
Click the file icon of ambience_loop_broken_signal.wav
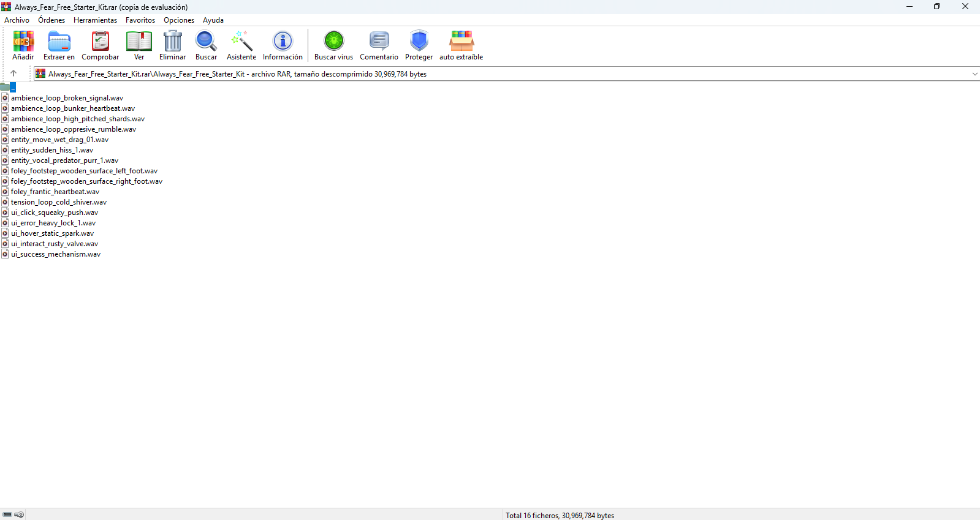[5, 98]
